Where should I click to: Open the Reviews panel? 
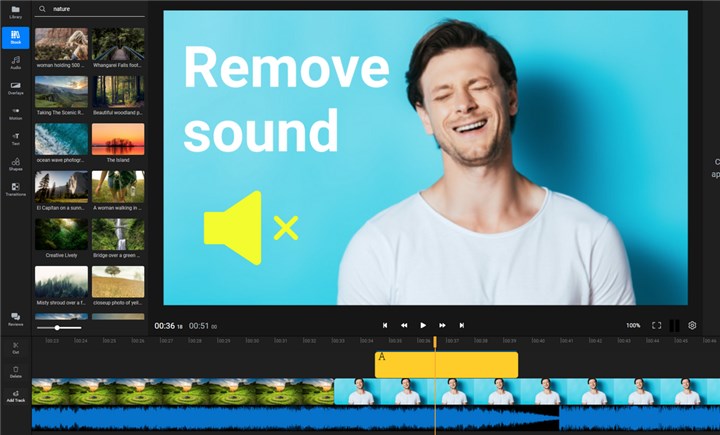(16, 319)
